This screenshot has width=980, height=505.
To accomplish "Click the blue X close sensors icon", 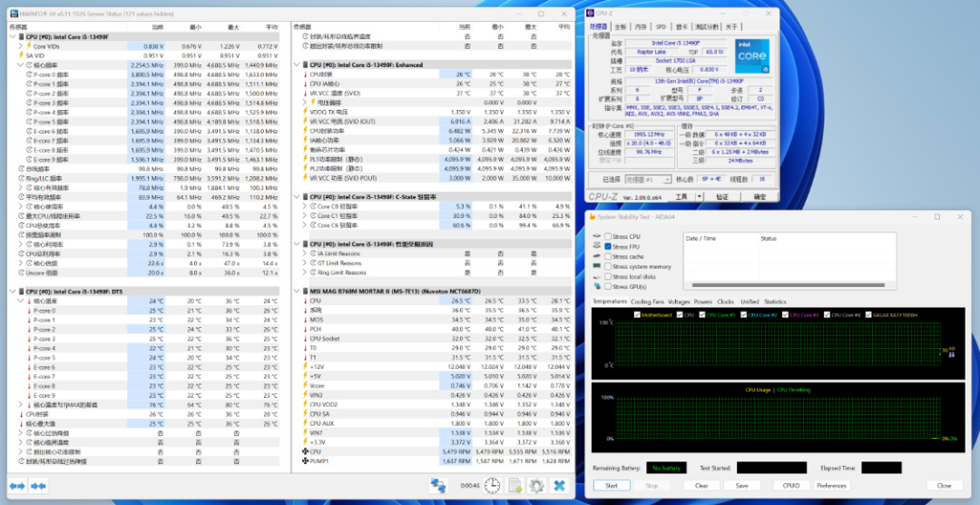I will tap(559, 486).
